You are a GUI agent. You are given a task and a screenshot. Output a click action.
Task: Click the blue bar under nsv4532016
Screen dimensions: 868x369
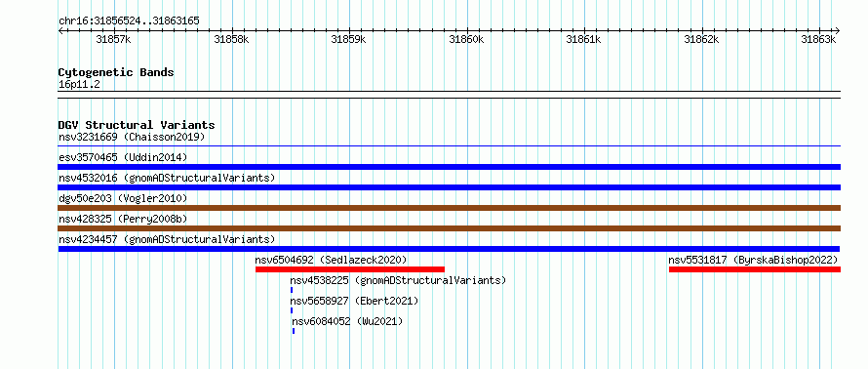tap(450, 187)
